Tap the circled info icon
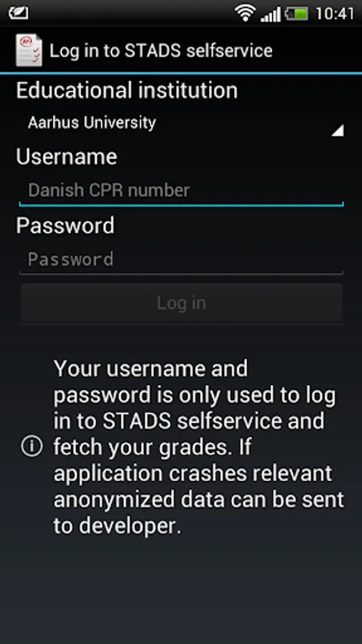362x644 pixels. 31,447
